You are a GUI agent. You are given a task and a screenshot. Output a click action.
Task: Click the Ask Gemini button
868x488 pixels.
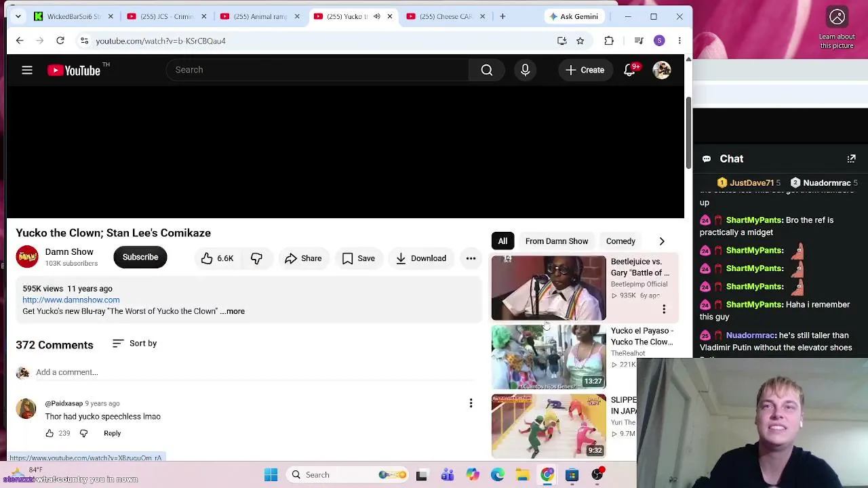tap(574, 16)
